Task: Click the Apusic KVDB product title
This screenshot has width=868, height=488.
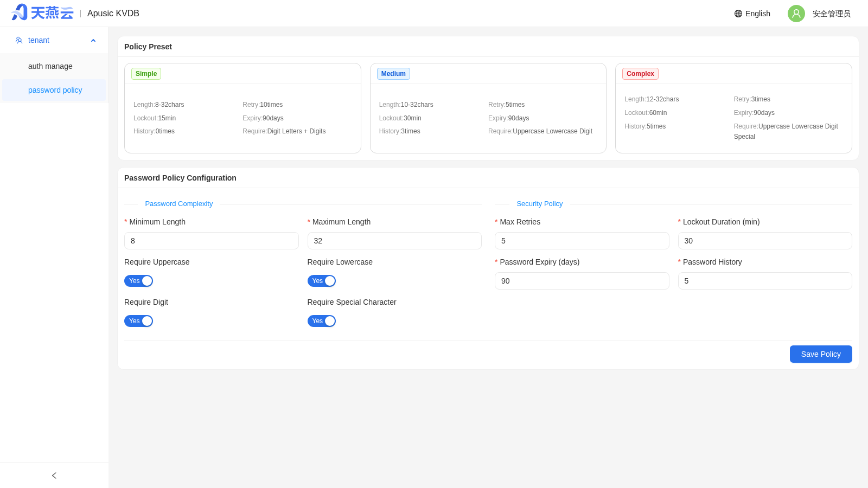Action: (x=113, y=14)
